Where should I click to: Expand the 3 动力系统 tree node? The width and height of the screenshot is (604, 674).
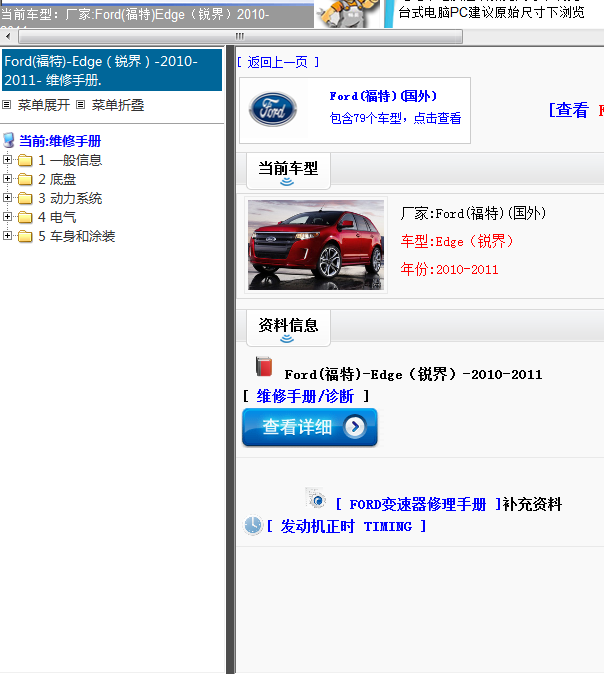coord(7,197)
